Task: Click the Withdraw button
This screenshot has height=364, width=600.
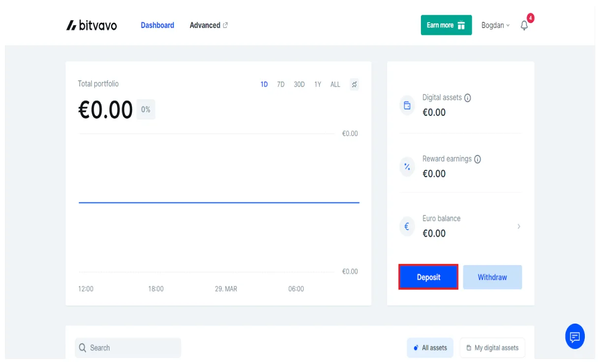Action: coord(492,277)
